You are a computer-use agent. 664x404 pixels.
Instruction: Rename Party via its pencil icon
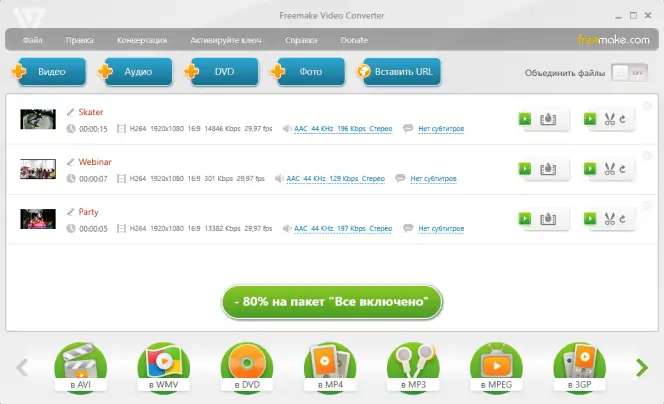(71, 212)
